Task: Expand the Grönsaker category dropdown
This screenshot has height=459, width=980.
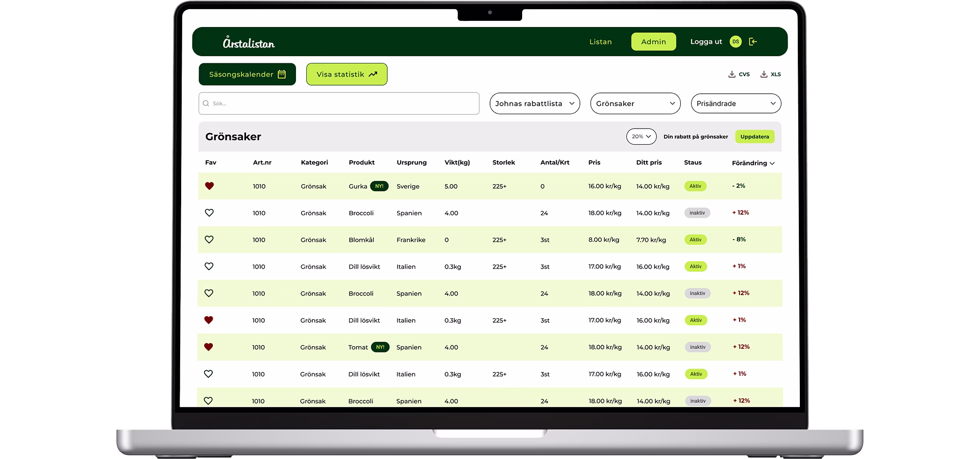Action: point(635,104)
